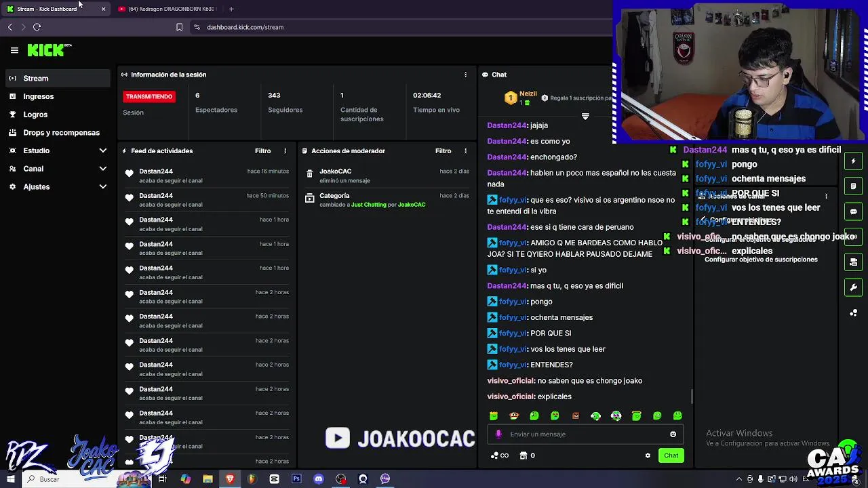Click the camera sidebar button

coord(853,262)
